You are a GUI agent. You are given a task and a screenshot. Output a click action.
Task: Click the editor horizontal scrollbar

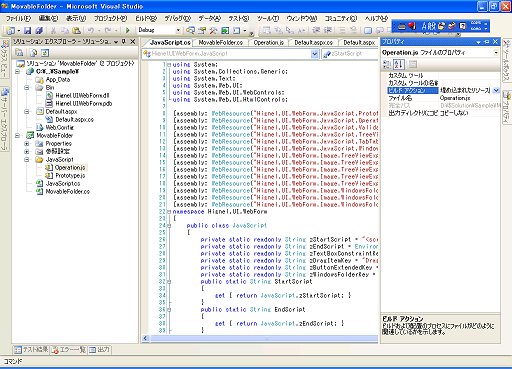[263, 338]
